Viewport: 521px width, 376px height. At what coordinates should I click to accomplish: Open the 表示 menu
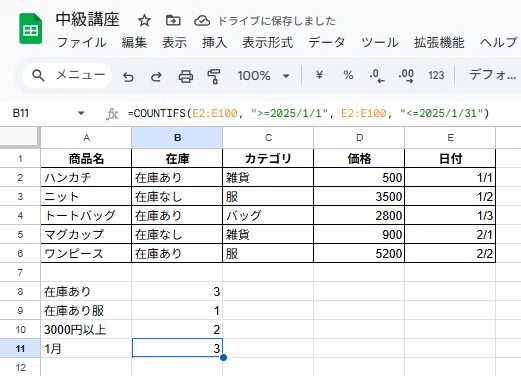(174, 43)
